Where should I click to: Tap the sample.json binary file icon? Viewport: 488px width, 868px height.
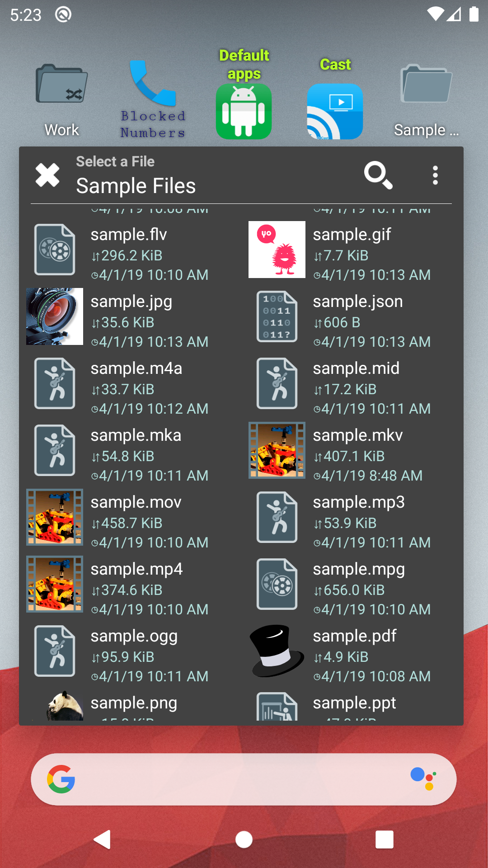277,316
